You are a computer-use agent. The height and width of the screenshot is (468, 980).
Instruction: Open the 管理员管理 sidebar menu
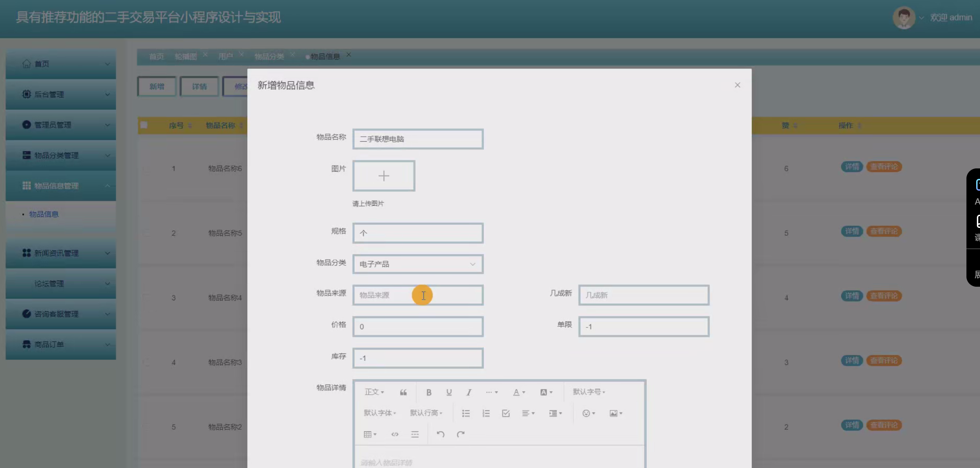pos(61,125)
